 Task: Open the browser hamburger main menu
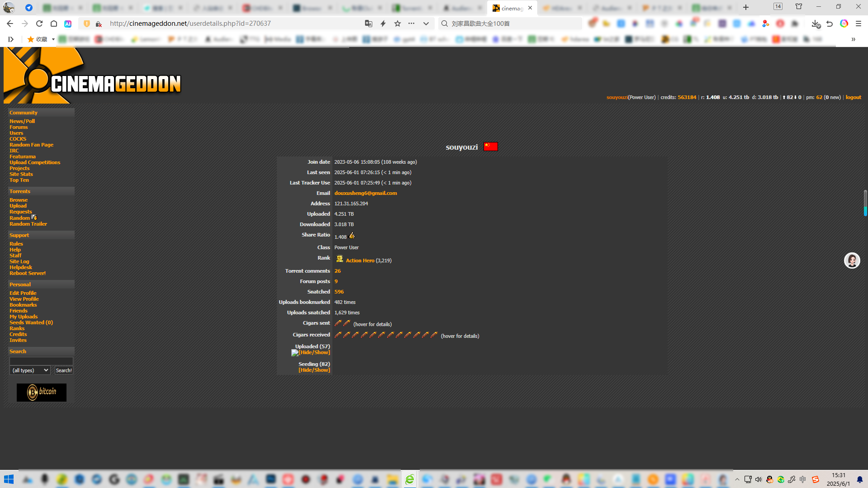(859, 24)
